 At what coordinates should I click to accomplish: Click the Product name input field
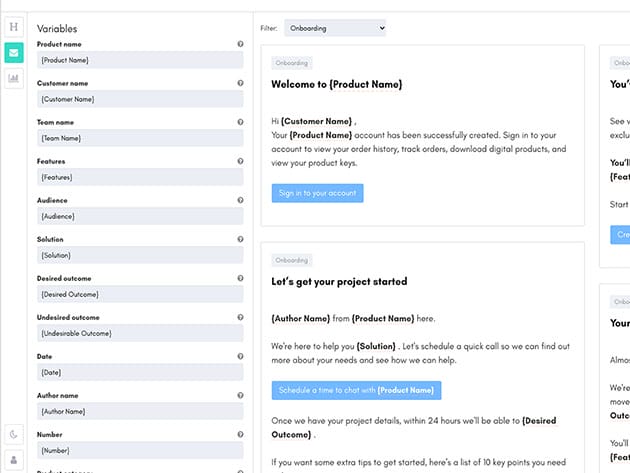[140, 60]
